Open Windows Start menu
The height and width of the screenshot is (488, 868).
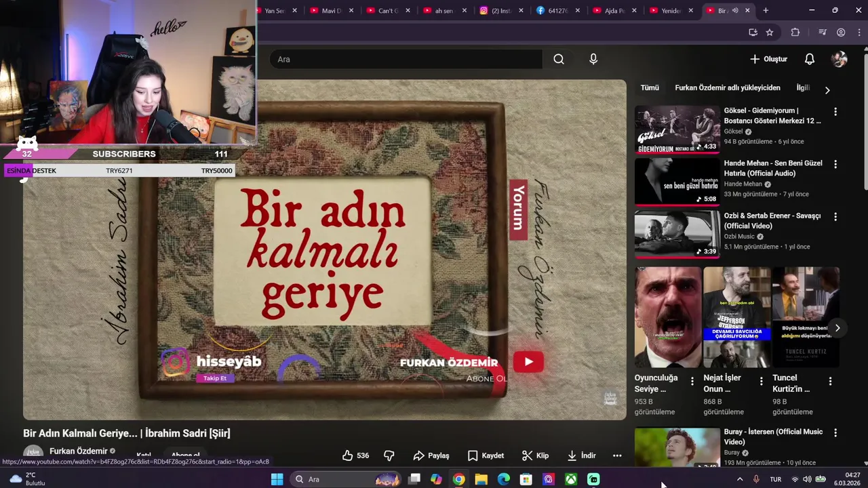pyautogui.click(x=277, y=479)
